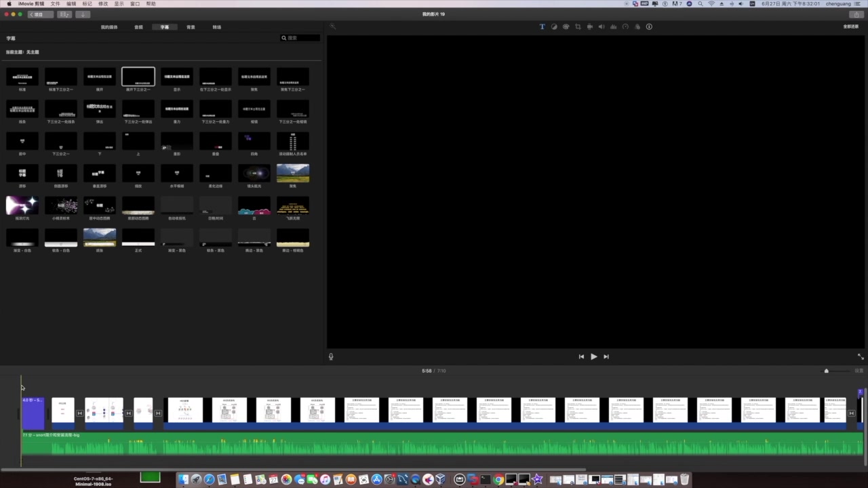868x488 pixels.
Task: Open the 文件 menu
Action: pos(55,4)
